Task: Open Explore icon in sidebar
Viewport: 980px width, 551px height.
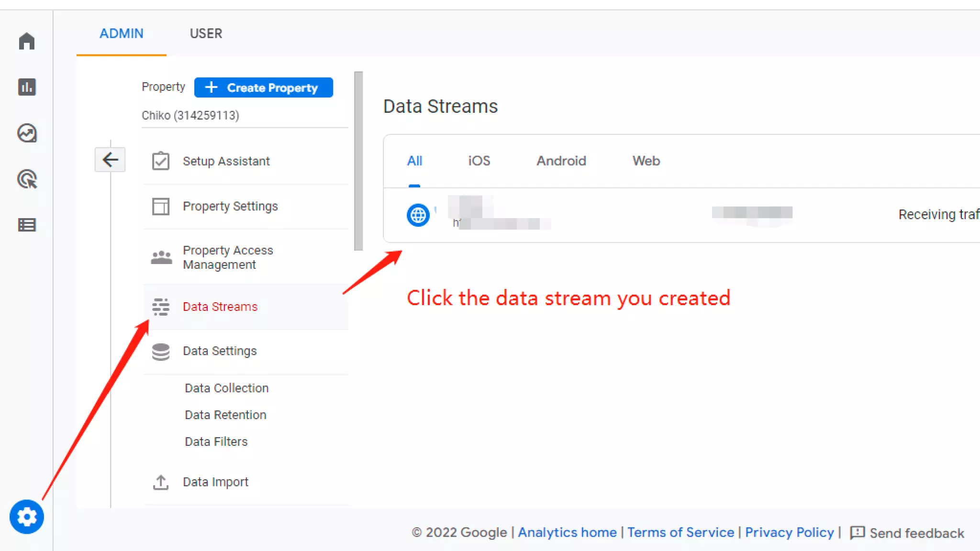Action: pyautogui.click(x=27, y=133)
